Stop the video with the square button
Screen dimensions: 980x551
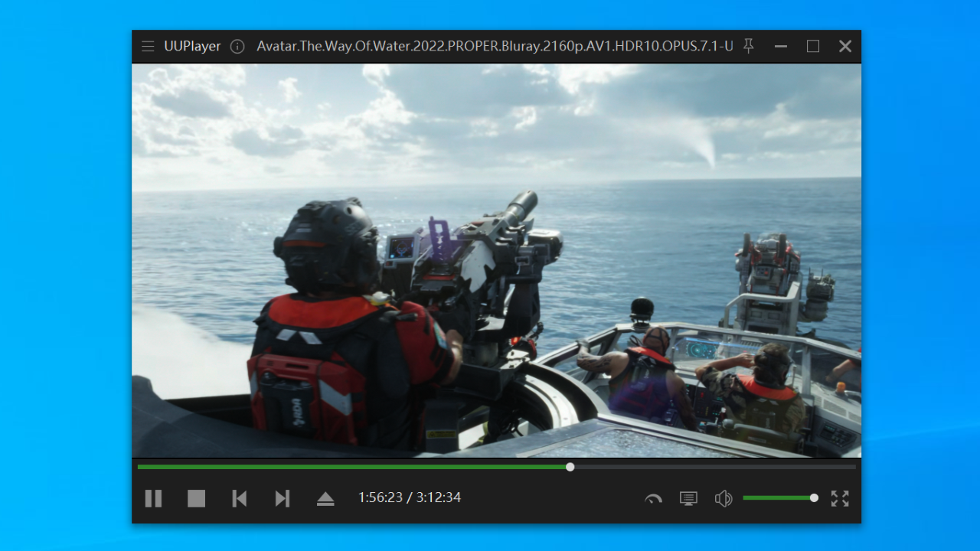[x=197, y=498]
